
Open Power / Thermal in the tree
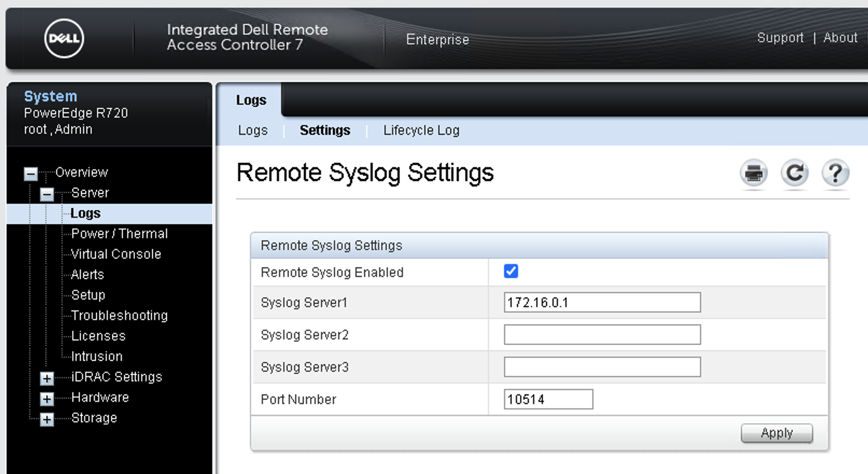click(x=119, y=234)
